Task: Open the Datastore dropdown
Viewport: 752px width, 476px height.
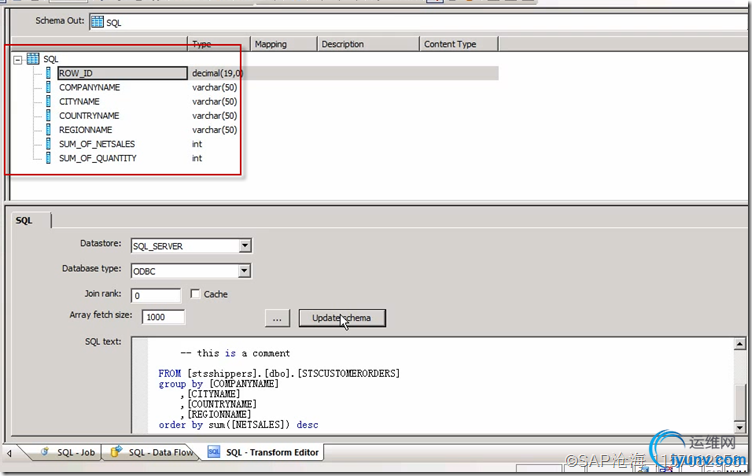Action: coord(245,246)
